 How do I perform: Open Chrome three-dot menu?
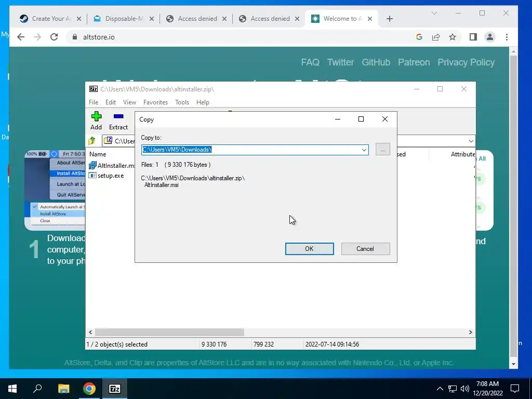(507, 37)
